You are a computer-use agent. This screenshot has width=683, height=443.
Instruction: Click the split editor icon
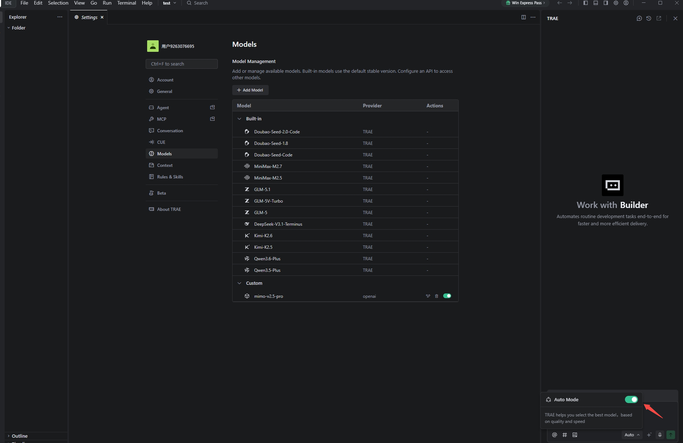pyautogui.click(x=523, y=17)
